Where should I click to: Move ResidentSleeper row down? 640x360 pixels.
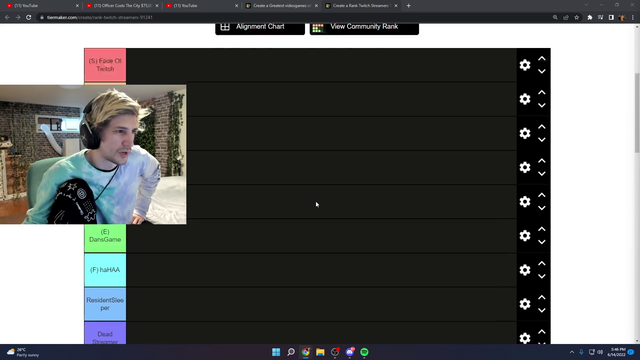click(x=542, y=310)
